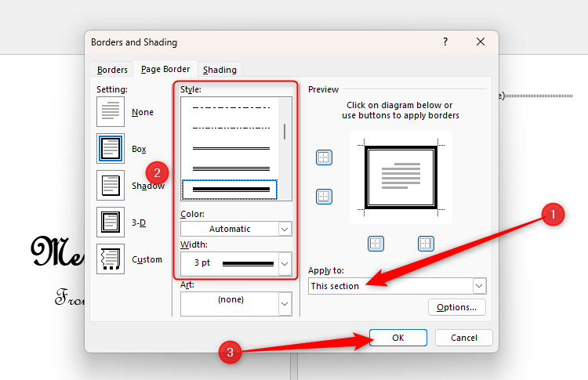
Task: Click the None setting label
Action: click(143, 112)
